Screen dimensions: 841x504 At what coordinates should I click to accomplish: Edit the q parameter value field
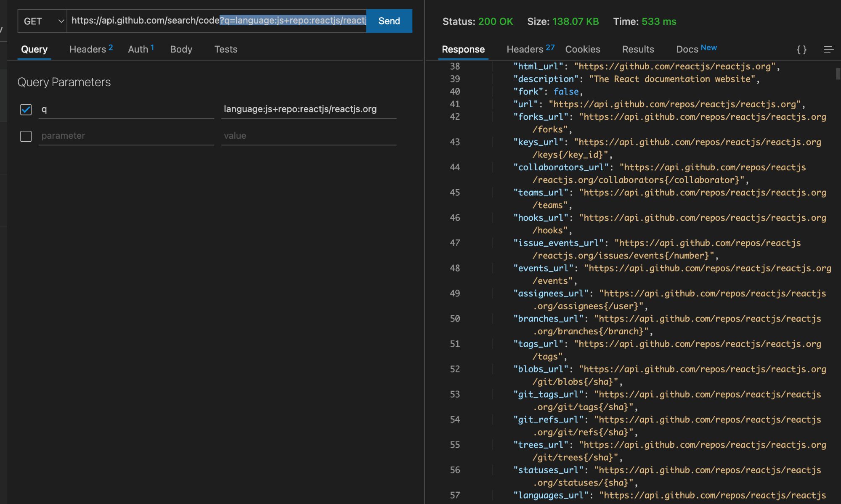coord(308,109)
